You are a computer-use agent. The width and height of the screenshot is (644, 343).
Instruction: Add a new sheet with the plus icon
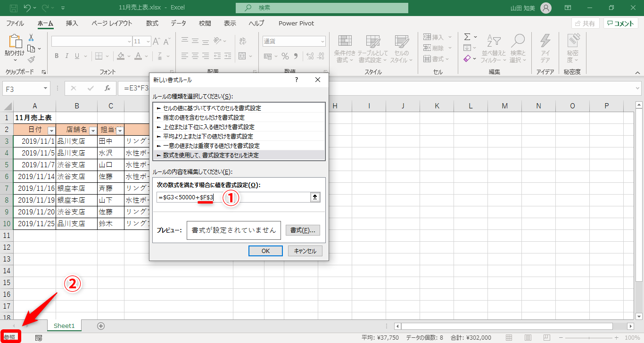pos(100,326)
